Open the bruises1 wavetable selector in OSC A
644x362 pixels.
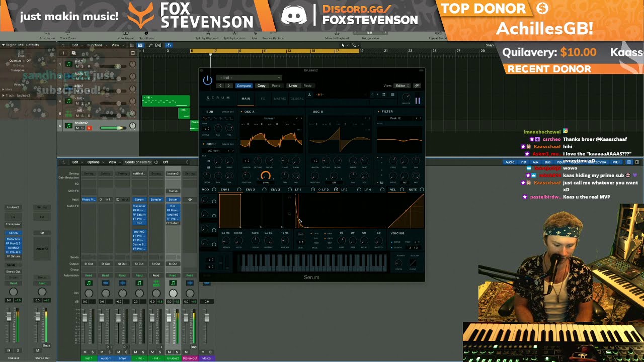[x=269, y=118]
